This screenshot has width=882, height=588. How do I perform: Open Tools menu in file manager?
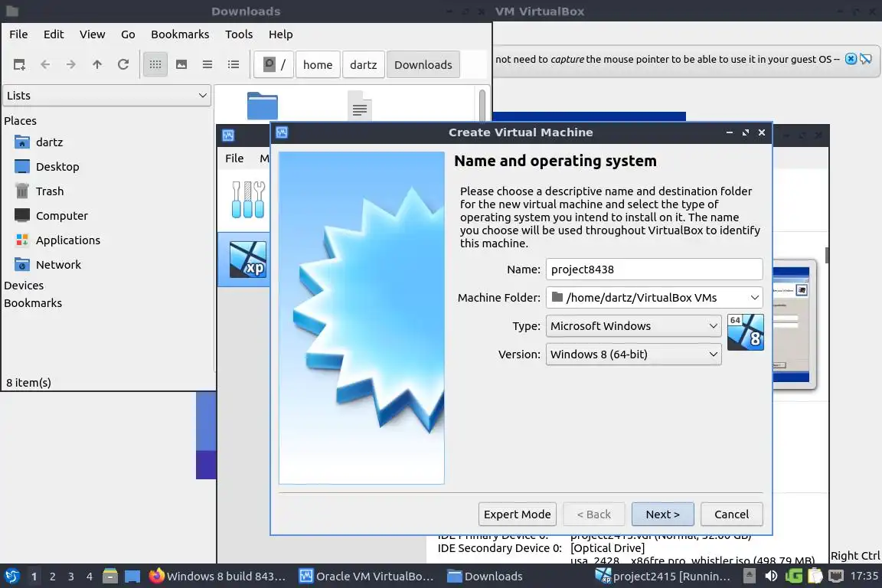pyautogui.click(x=239, y=34)
